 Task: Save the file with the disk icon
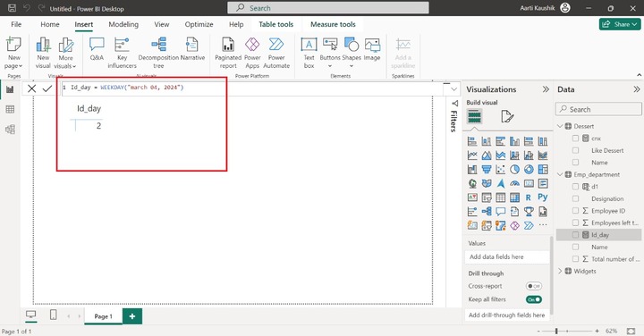(12, 8)
